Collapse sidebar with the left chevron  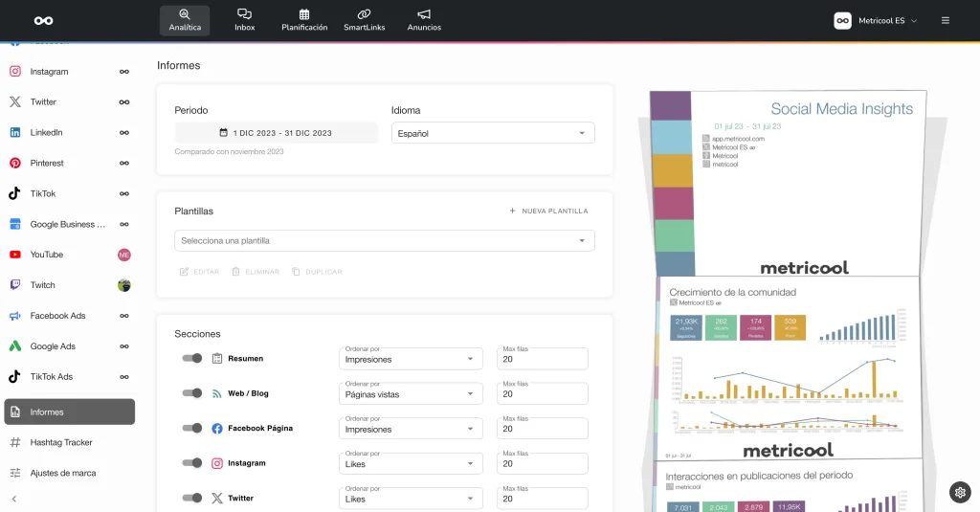coord(14,499)
